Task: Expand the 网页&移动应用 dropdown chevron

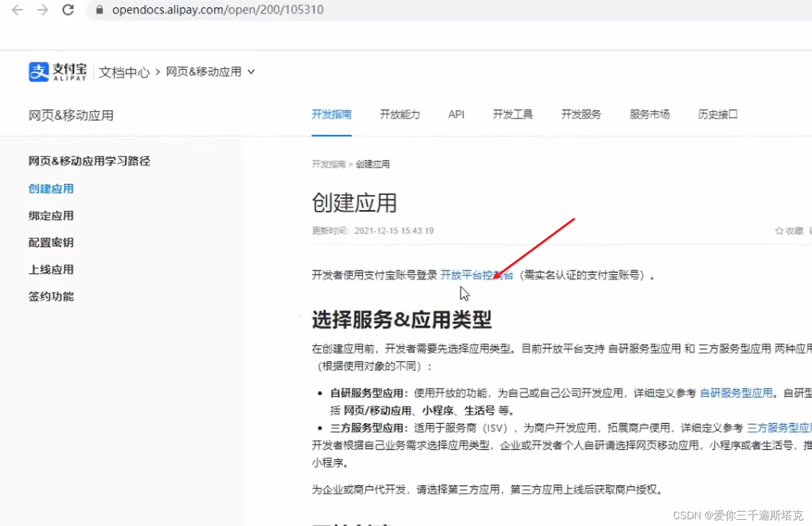Action: coord(251,72)
